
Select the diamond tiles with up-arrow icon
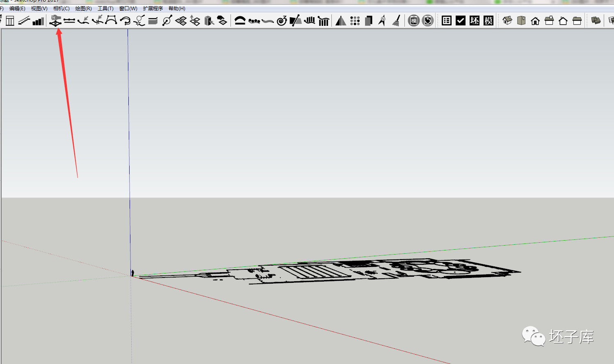tap(195, 20)
